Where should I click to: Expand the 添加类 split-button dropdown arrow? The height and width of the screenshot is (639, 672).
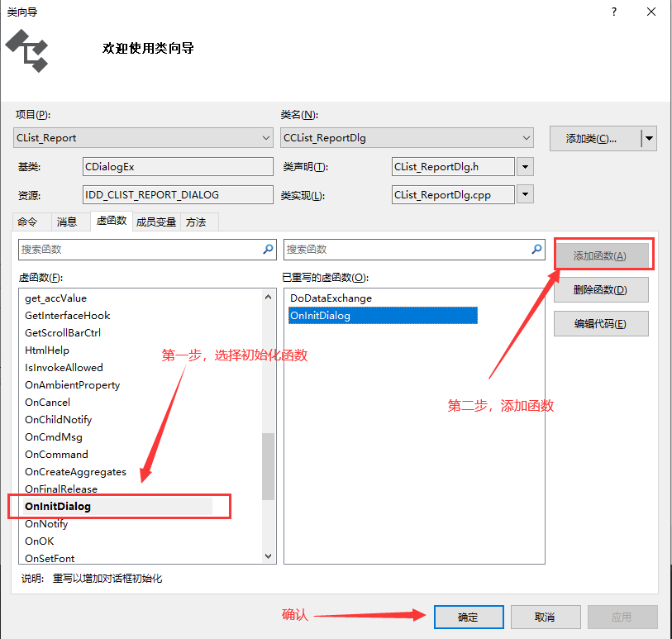(649, 138)
